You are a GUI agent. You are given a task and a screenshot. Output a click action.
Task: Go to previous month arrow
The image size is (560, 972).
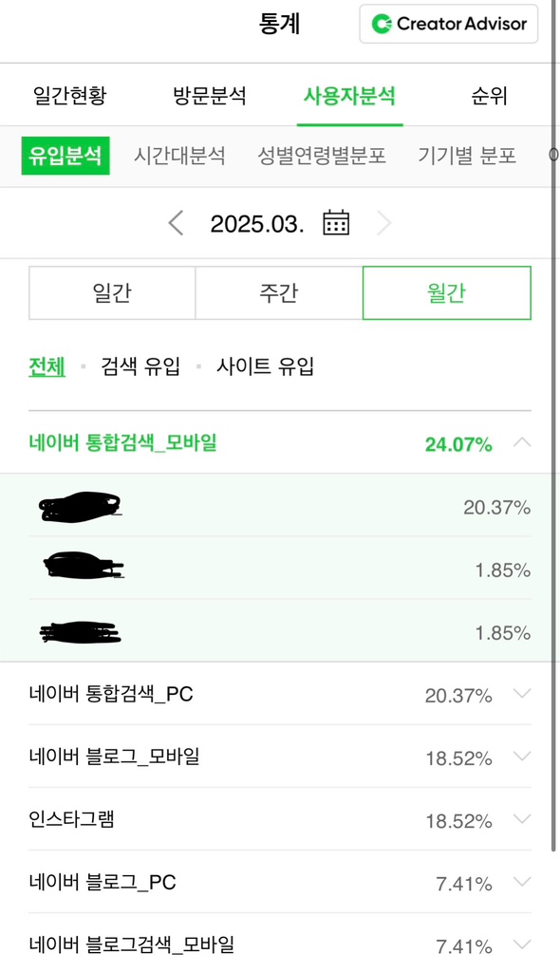coord(177,222)
